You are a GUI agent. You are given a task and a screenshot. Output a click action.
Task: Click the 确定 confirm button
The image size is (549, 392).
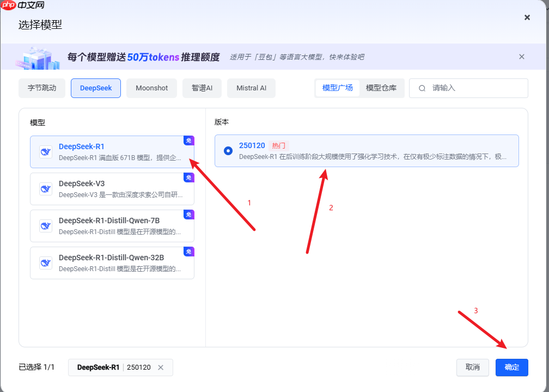pos(511,367)
